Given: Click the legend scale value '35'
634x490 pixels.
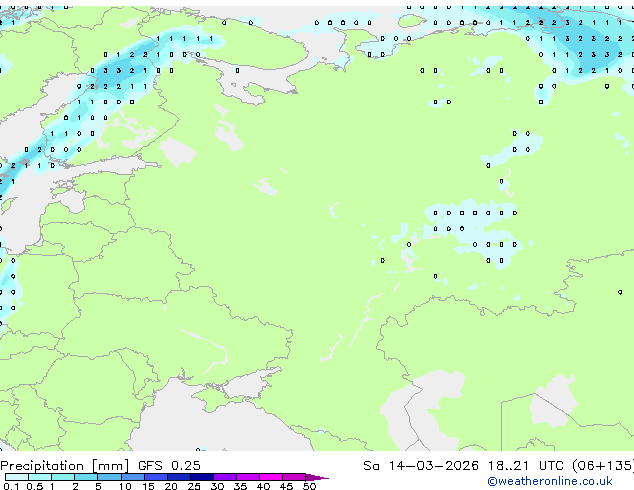Looking at the screenshot, I should [240, 486].
